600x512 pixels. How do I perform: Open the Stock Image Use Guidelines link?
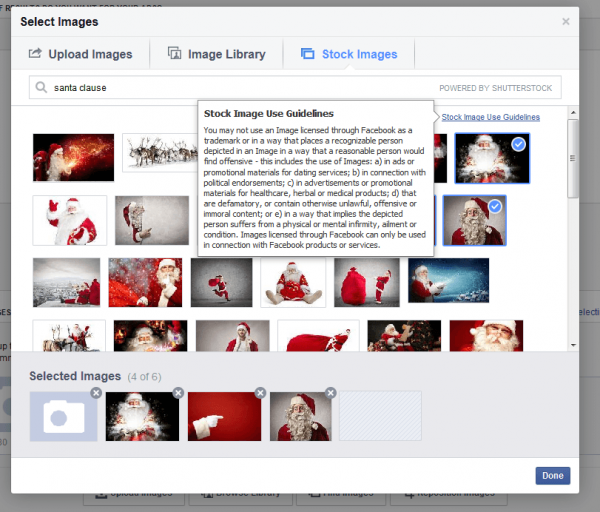click(x=490, y=117)
